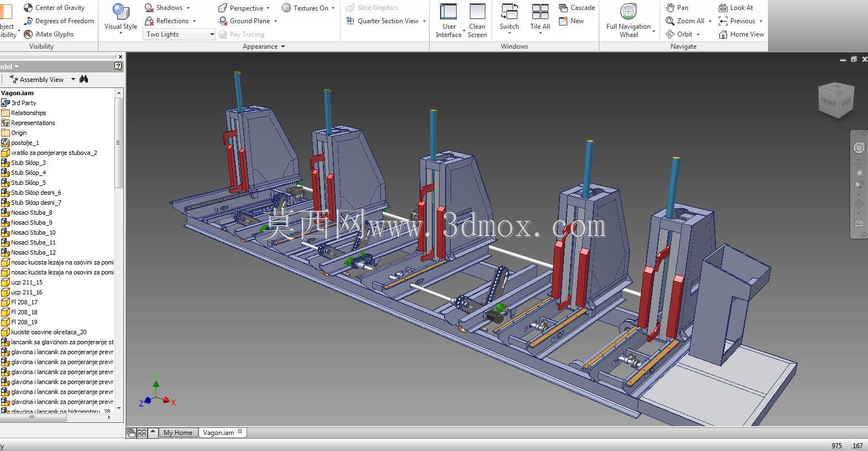Image resolution: width=868 pixels, height=451 pixels.
Task: Return to Home View
Action: 741,34
